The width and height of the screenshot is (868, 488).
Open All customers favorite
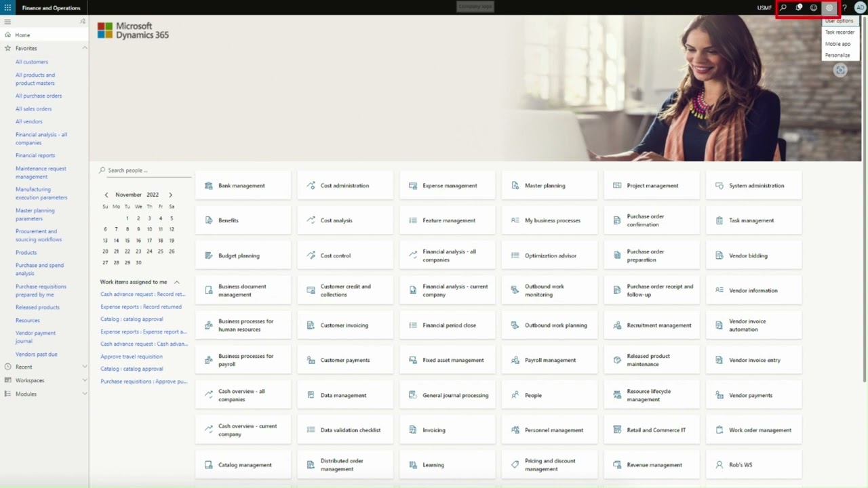32,62
